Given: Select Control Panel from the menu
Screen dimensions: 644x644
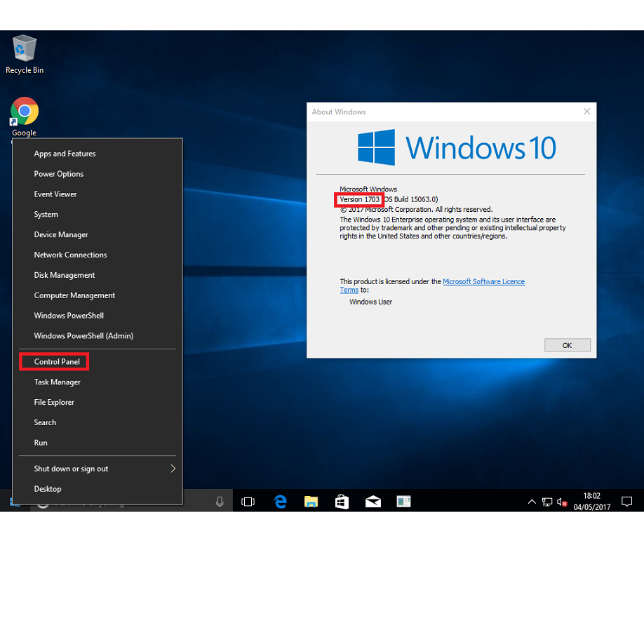Looking at the screenshot, I should click(57, 362).
